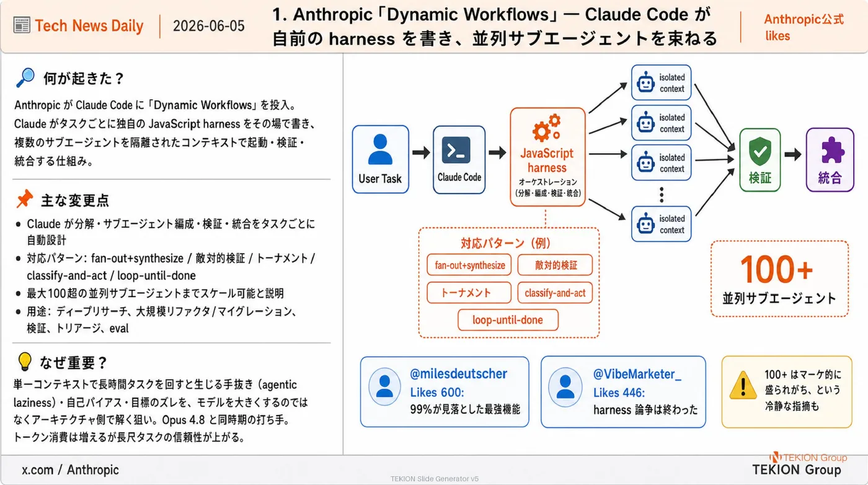Click the Claude Code terminal icon
Screen dimensions: 868x485
click(x=459, y=151)
